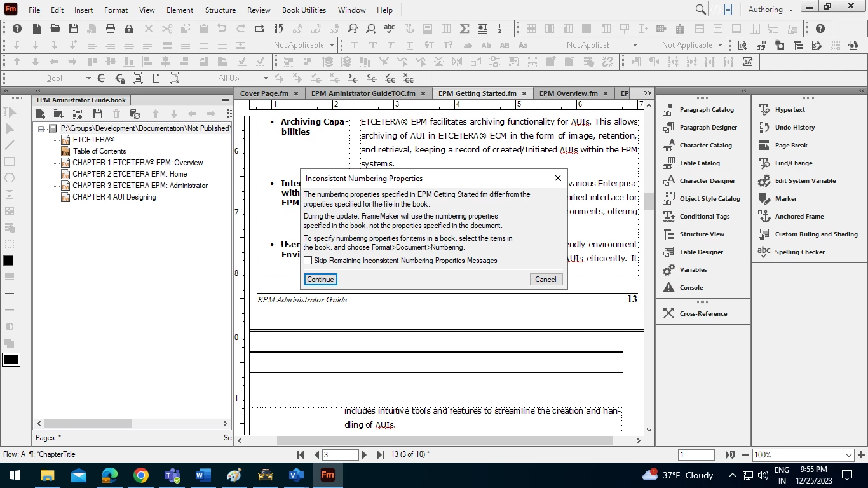Click the sigma equation toolbar icon
Viewport: 868px width, 488px height.
click(465, 29)
